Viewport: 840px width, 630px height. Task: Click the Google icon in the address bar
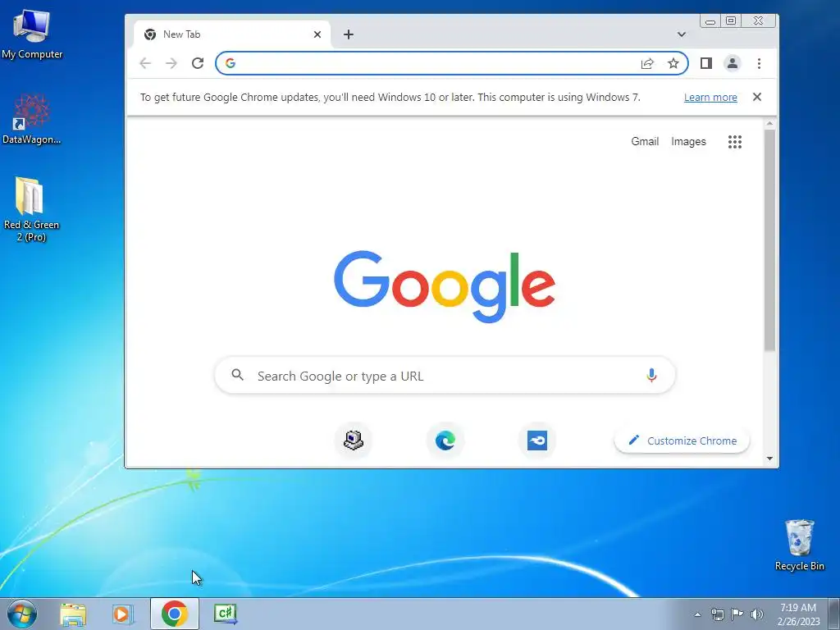tap(231, 63)
